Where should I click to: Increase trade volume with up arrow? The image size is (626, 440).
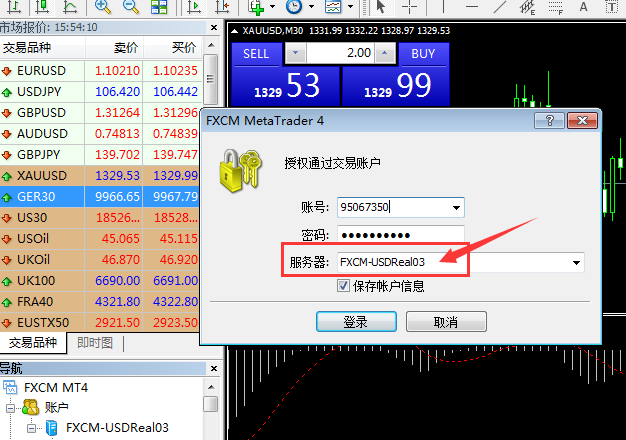point(384,53)
